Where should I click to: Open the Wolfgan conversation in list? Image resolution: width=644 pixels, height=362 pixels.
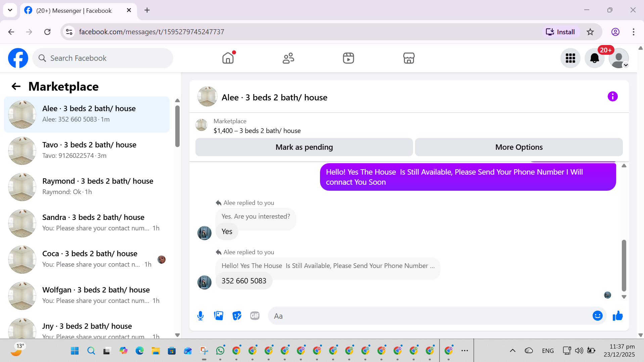pos(87,296)
